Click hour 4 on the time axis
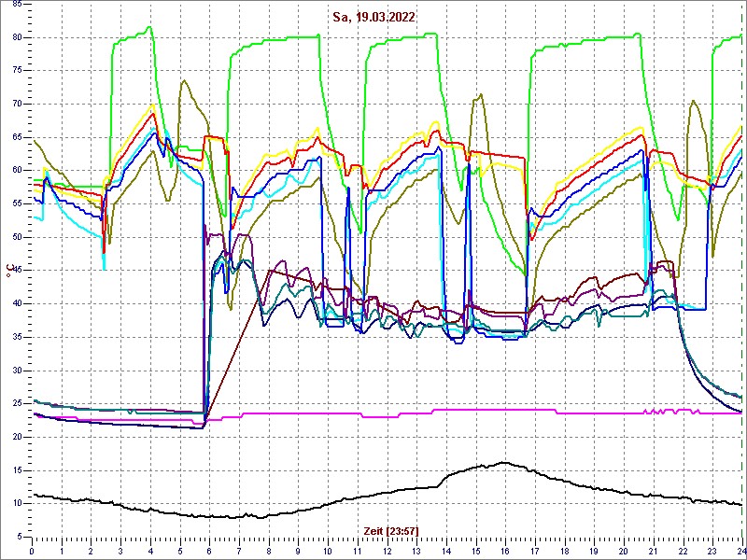 pos(150,550)
